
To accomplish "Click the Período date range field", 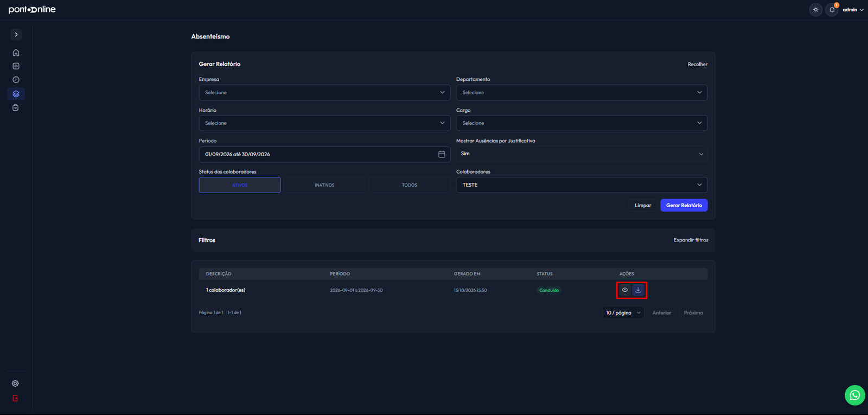I will (324, 155).
